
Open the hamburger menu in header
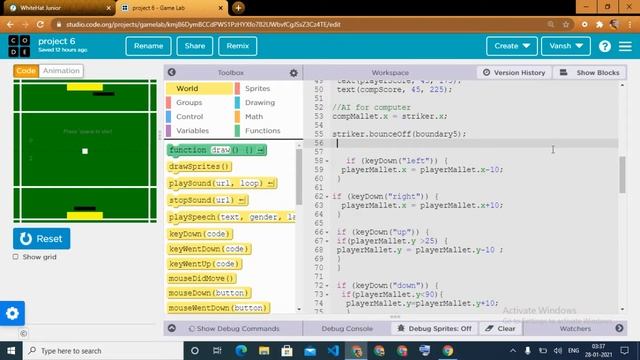coord(625,46)
